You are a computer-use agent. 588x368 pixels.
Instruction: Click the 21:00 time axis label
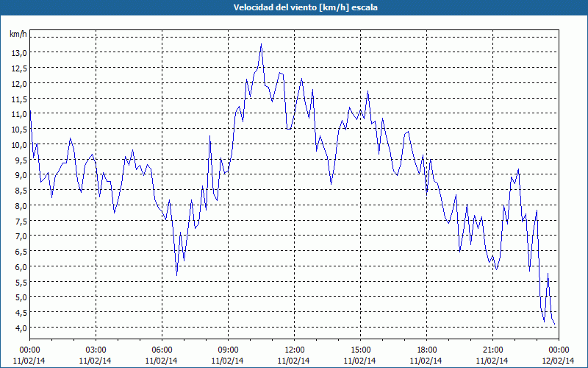(492, 350)
